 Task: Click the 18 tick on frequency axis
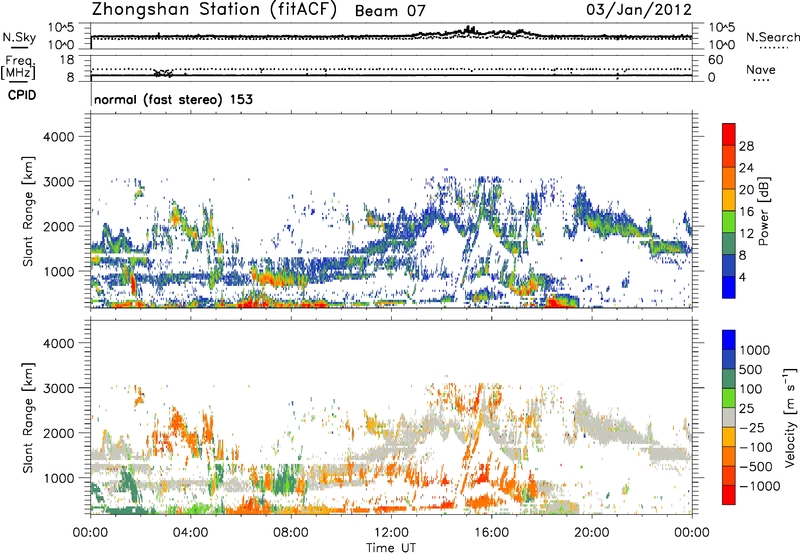(x=66, y=60)
